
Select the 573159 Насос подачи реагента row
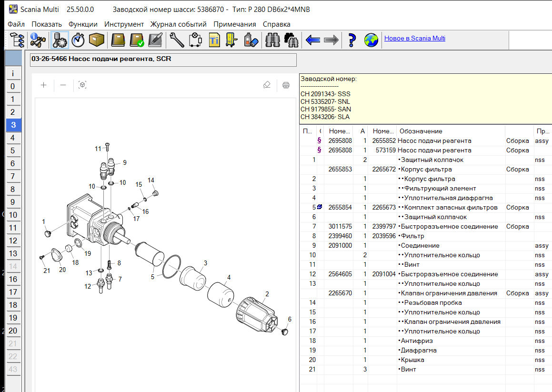(426, 150)
